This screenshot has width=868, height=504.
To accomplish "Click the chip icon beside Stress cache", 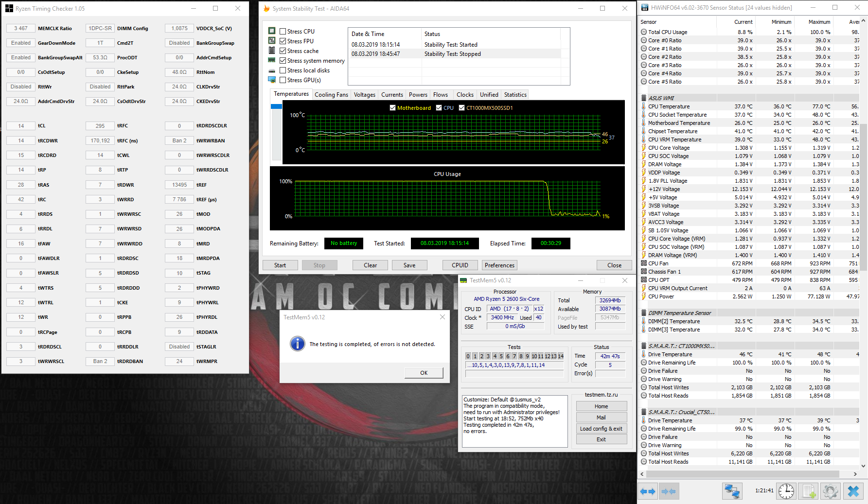I will (272, 50).
